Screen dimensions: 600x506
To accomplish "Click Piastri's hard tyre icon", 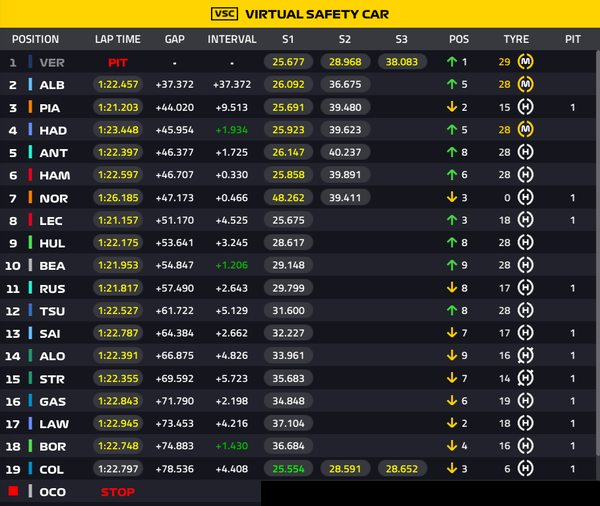I will coord(525,107).
